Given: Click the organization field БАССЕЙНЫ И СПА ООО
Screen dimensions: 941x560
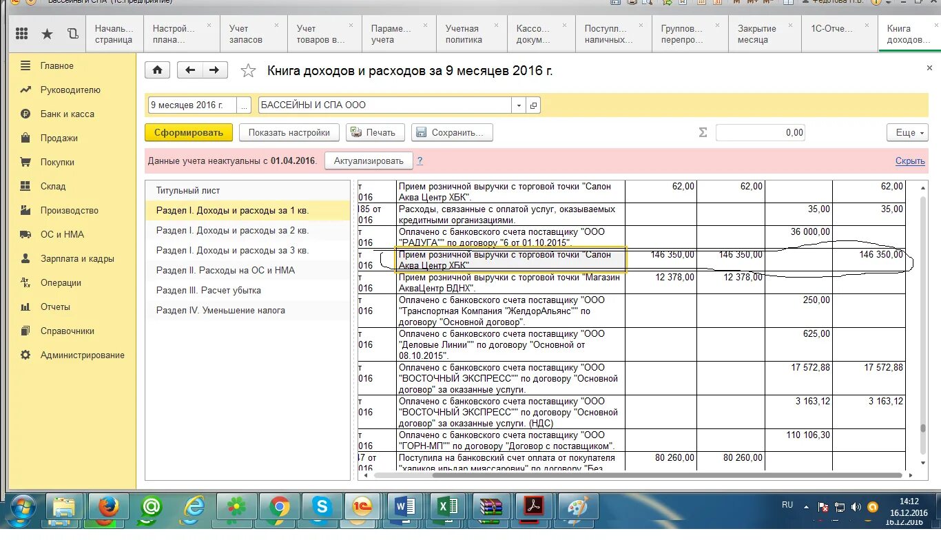Looking at the screenshot, I should (x=385, y=105).
